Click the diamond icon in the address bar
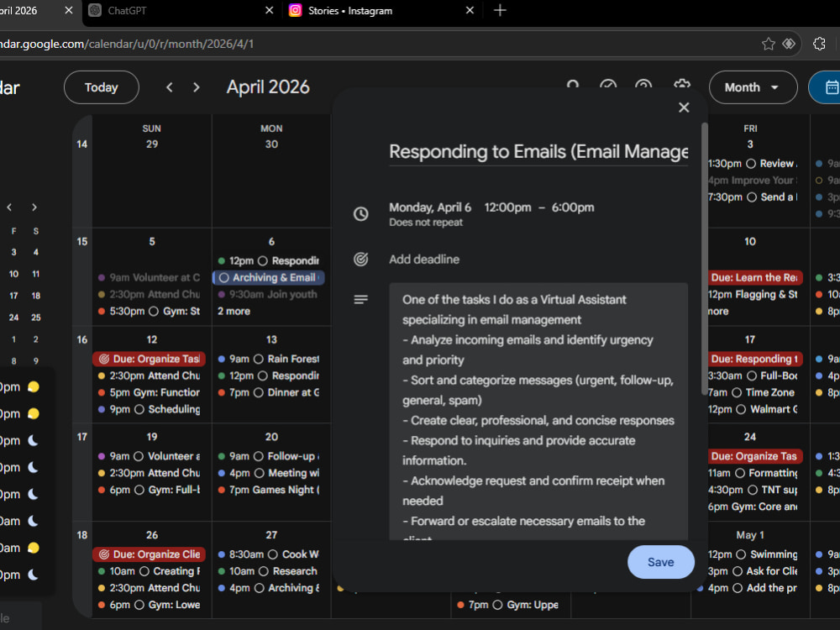The image size is (840, 630). 789,44
